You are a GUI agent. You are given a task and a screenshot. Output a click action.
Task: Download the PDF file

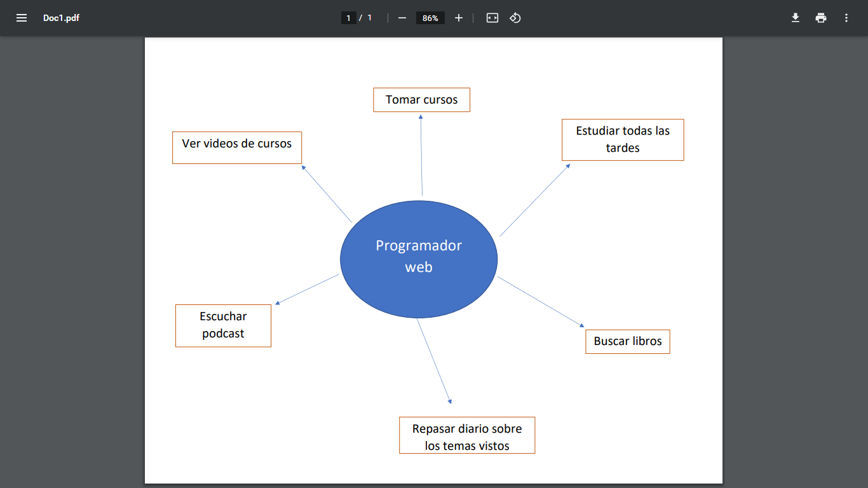pos(795,18)
